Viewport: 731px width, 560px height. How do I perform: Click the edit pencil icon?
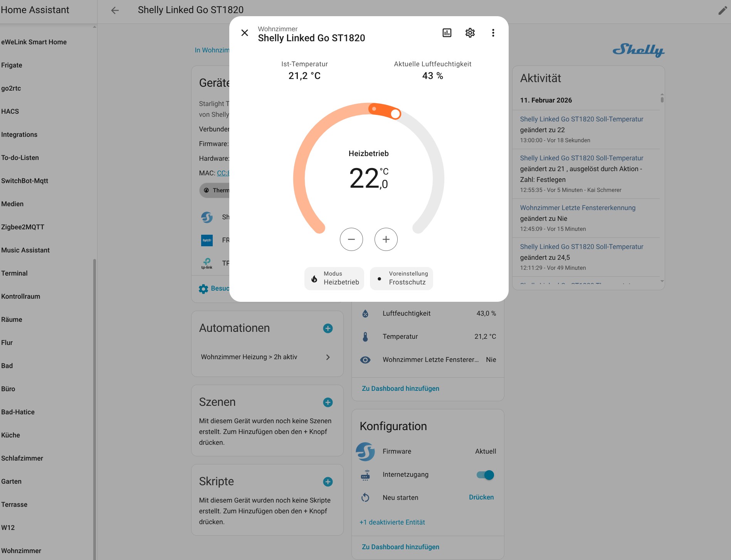pos(723,10)
